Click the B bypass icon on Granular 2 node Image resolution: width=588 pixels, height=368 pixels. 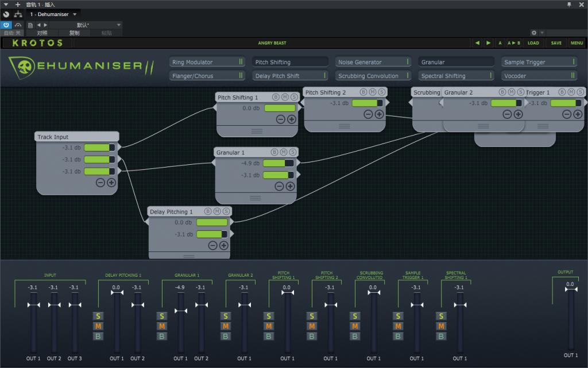click(502, 92)
